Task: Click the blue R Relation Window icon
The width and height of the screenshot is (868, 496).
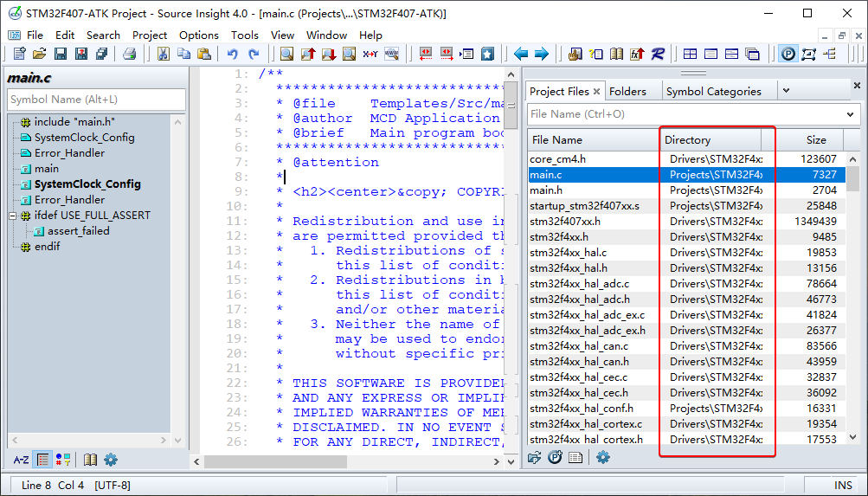Action: pyautogui.click(x=658, y=54)
